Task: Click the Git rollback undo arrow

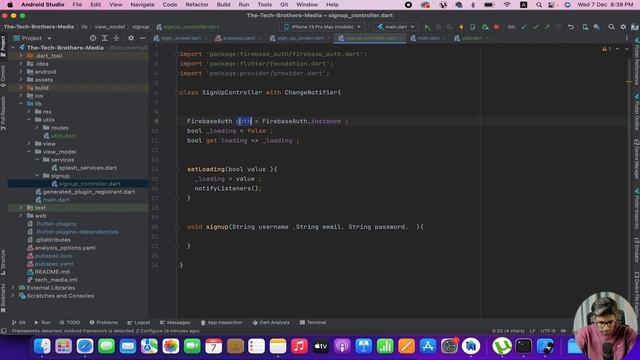Action: [x=571, y=27]
